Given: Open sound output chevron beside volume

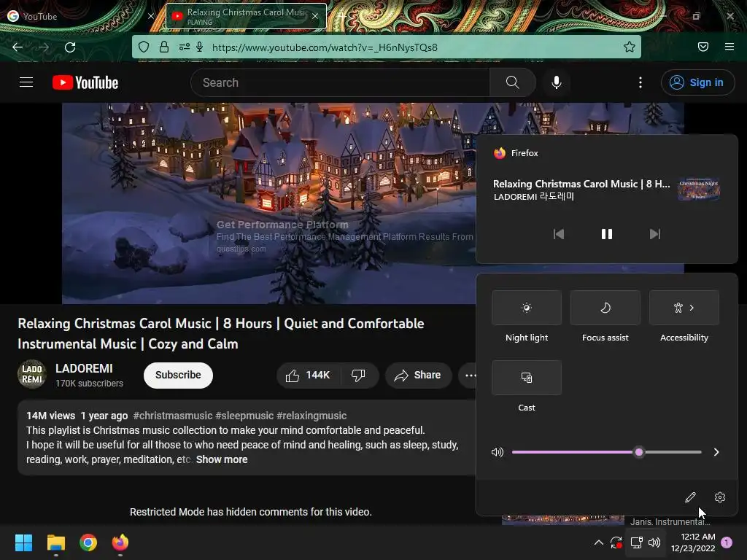Looking at the screenshot, I should tap(716, 452).
